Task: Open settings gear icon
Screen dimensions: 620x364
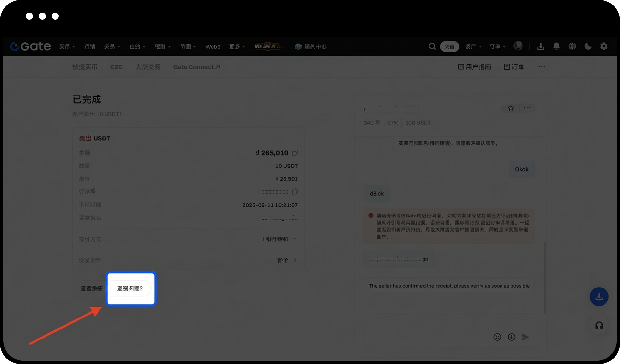Action: (604, 46)
